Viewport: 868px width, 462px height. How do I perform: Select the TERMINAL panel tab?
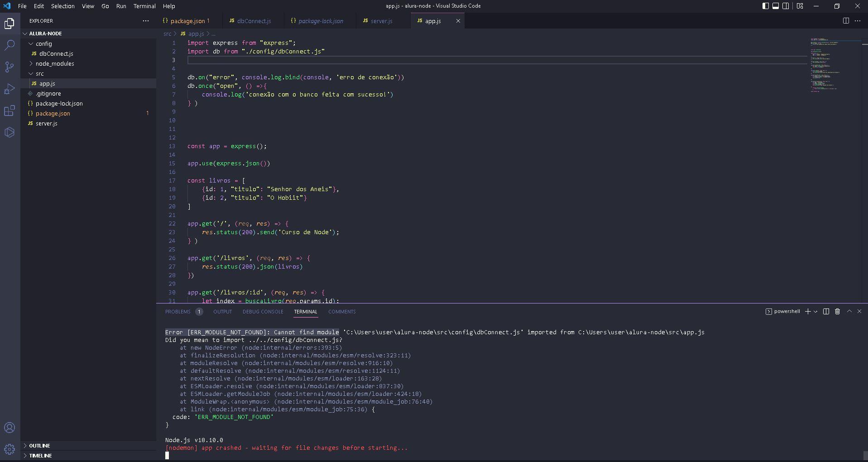[x=305, y=312]
